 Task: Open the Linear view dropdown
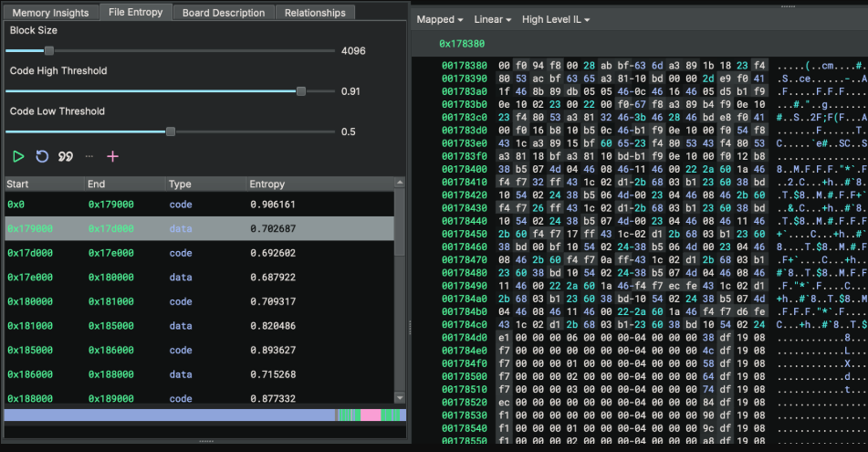click(x=492, y=19)
